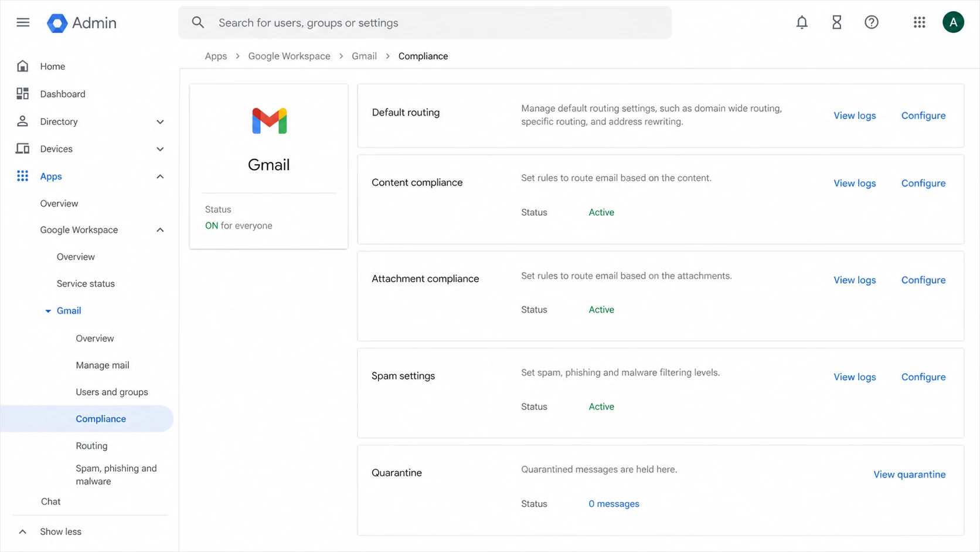Click the Dashboard icon in sidebar
This screenshot has height=552, width=980.
pyautogui.click(x=22, y=94)
